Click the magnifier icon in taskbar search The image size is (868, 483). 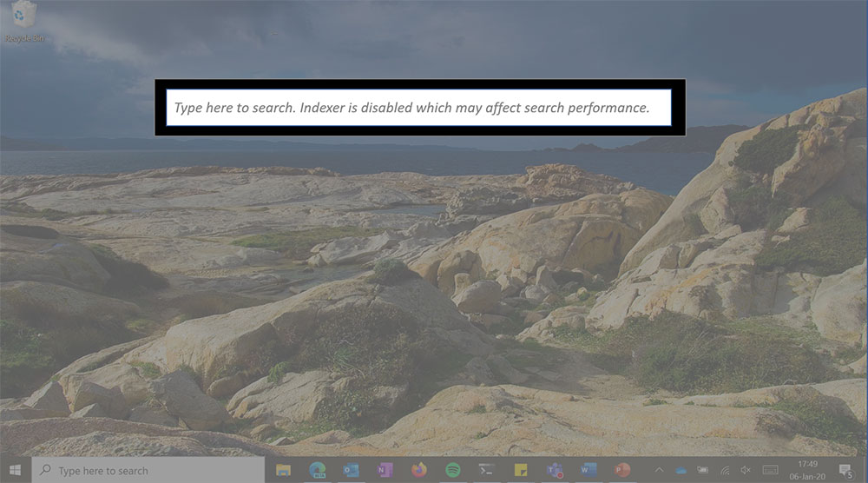tap(45, 470)
